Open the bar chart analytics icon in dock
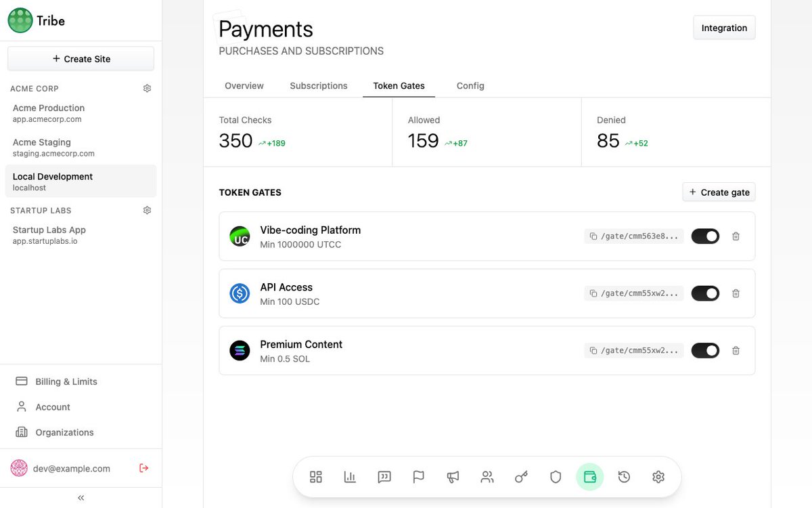Screen dimensions: 812x508 pos(350,477)
